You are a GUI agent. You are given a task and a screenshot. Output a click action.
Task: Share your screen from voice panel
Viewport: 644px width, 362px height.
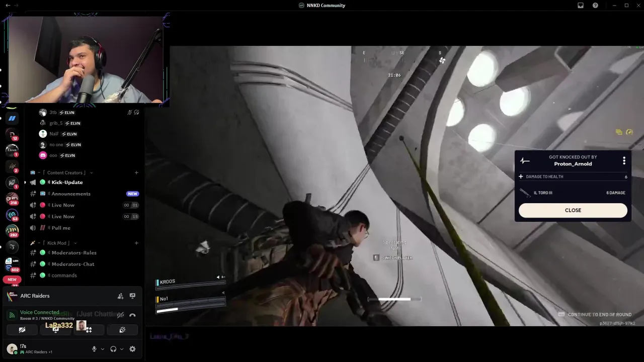(x=55, y=330)
